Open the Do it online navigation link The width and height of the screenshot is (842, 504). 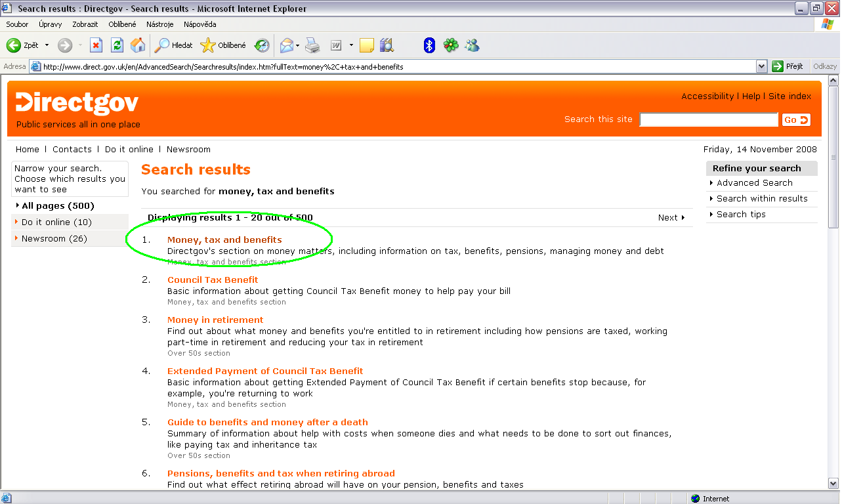click(x=129, y=149)
